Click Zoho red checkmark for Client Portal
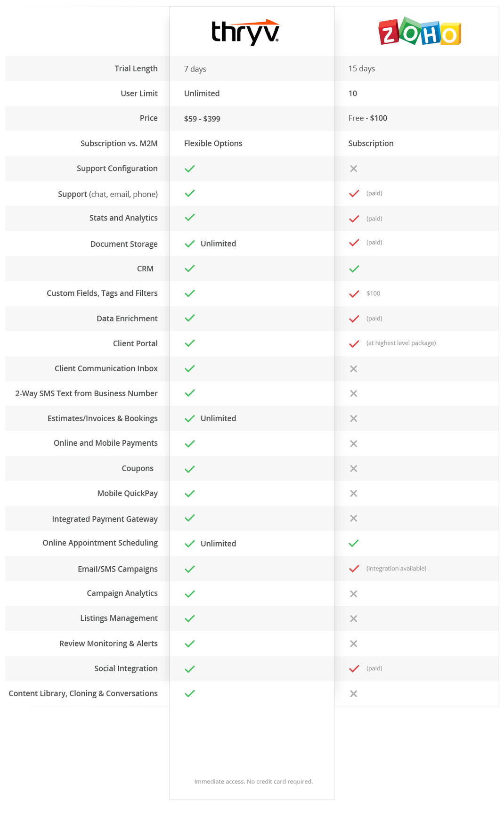This screenshot has width=504, height=815. pos(354,343)
